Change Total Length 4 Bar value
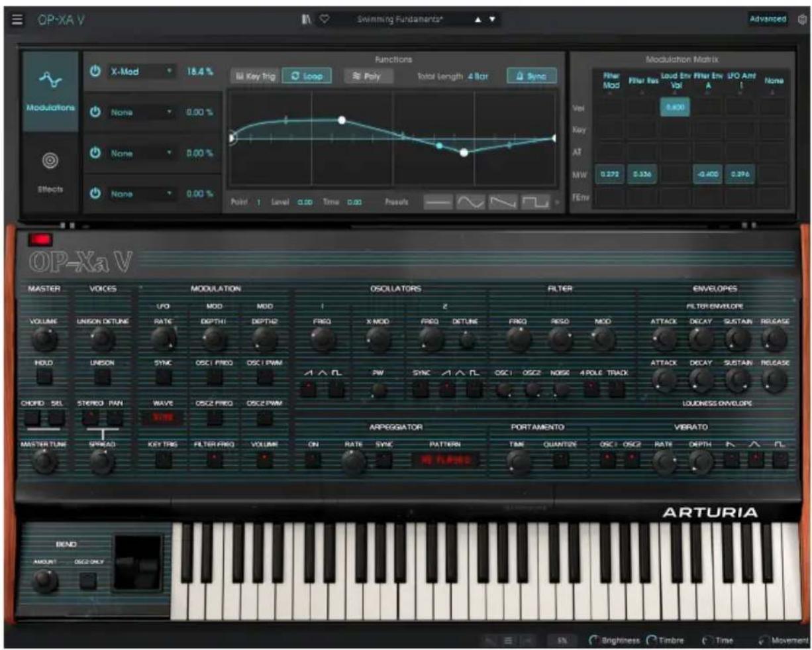This screenshot has height=650, width=812. [x=478, y=76]
